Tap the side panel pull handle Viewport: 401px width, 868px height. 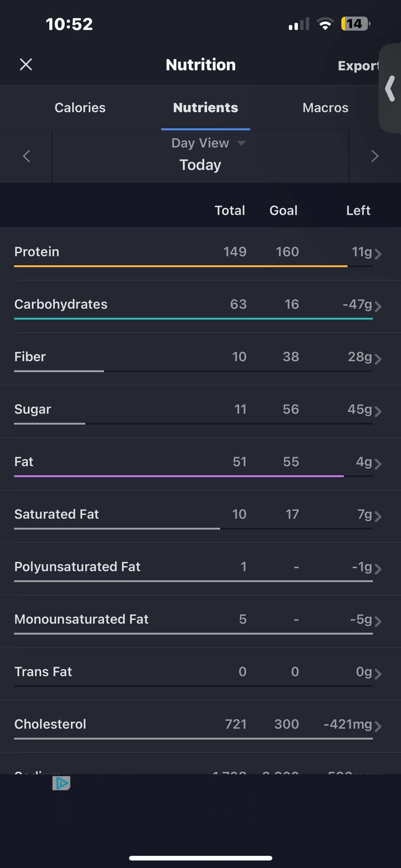(390, 88)
